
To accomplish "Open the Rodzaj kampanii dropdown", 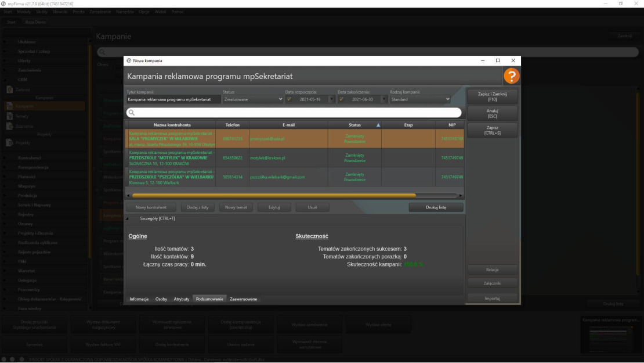I will point(420,99).
